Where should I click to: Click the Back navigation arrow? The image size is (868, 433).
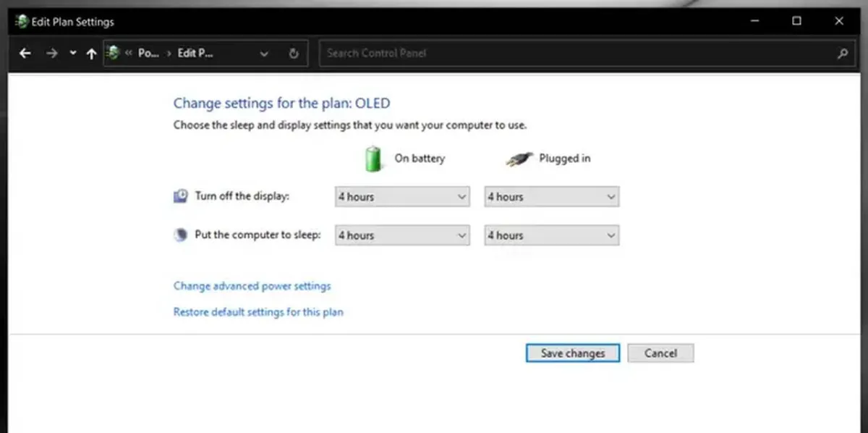tap(25, 54)
